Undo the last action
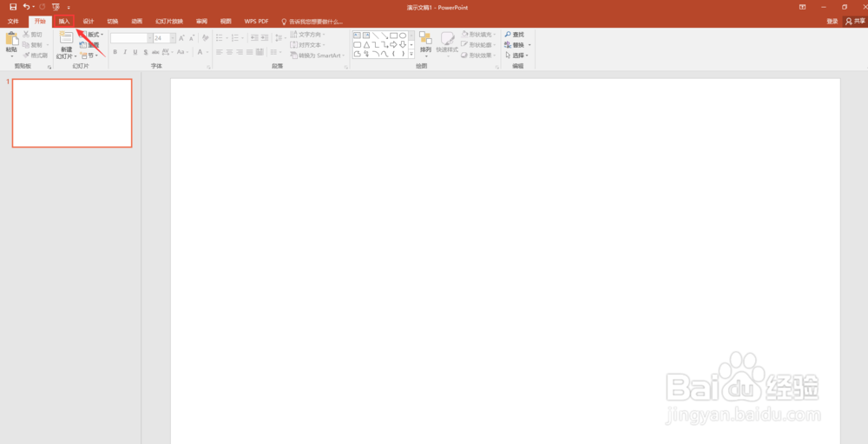 pyautogui.click(x=26, y=7)
